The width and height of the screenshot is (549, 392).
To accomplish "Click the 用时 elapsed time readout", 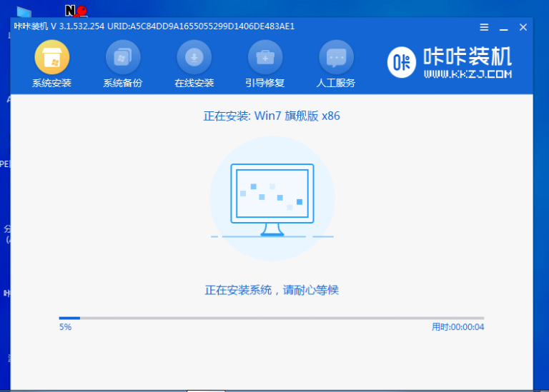I will click(457, 327).
